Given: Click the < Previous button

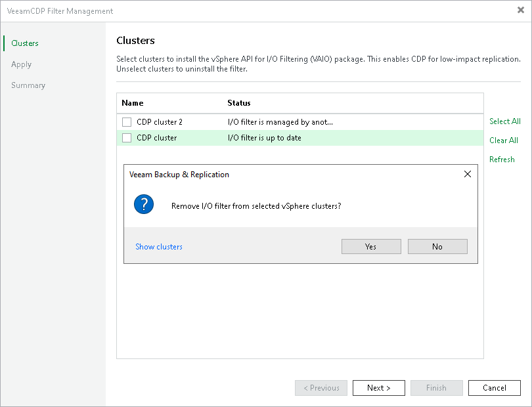Looking at the screenshot, I should pos(321,388).
